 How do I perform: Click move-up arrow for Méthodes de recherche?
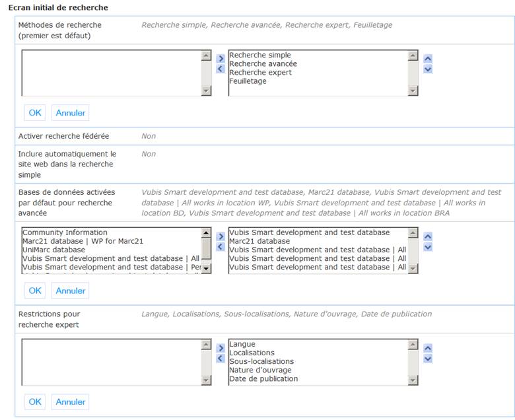[428, 59]
